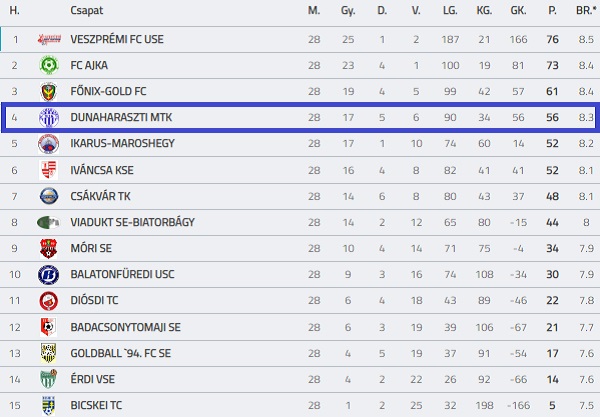
Task: Click the Csákvár TK team badge
Action: 48,196
